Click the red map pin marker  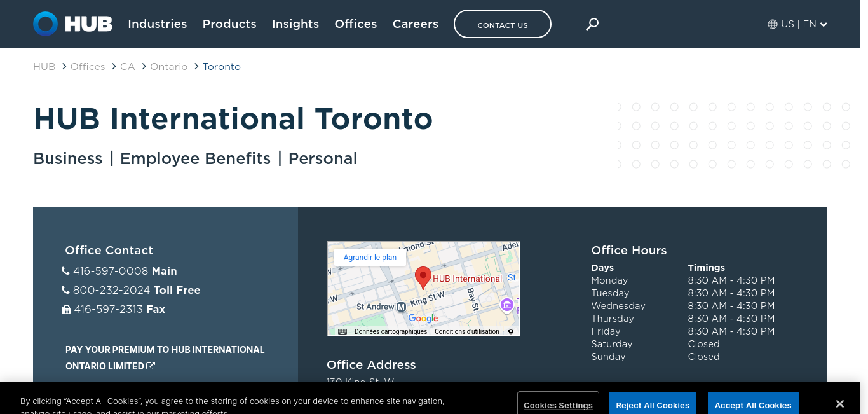[423, 279]
